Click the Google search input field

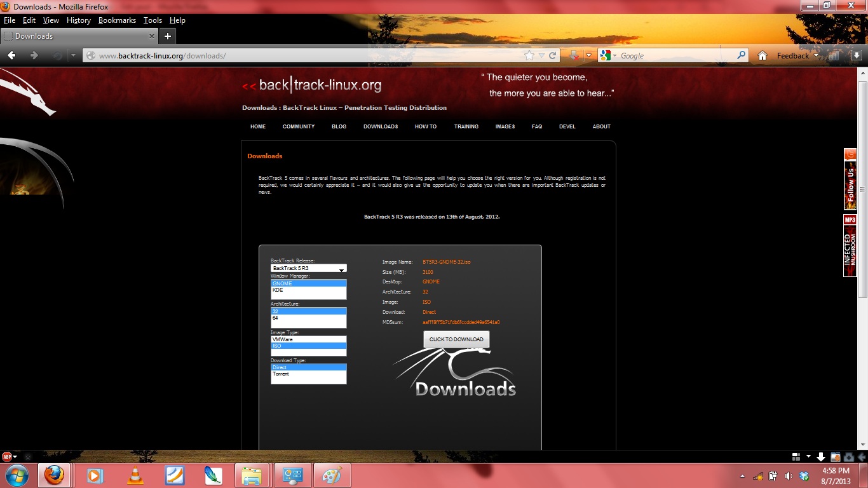pyautogui.click(x=677, y=56)
